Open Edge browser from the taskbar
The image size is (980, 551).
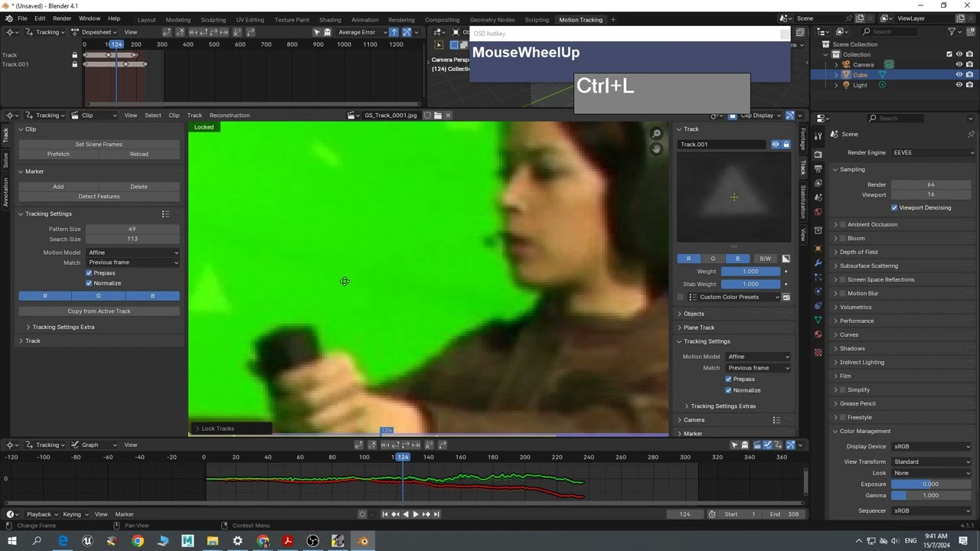(x=63, y=541)
